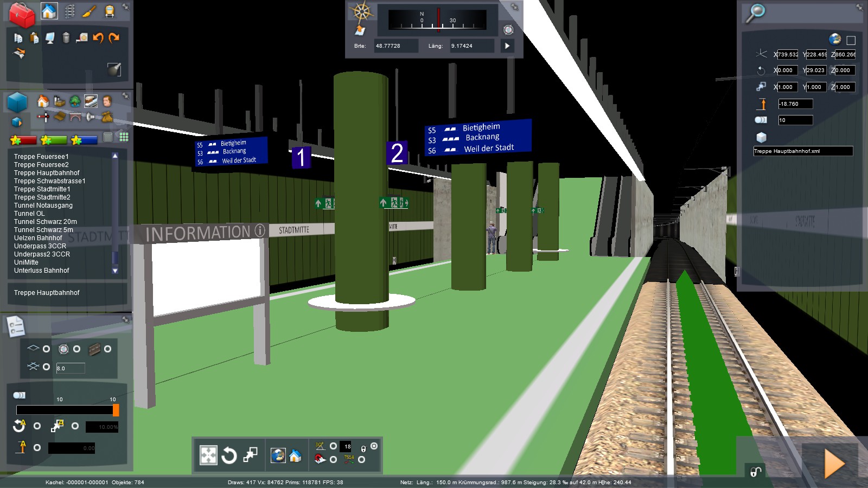Screen dimensions: 868x488
Task: Switch to the Scenario tools train tab
Action: point(110,11)
